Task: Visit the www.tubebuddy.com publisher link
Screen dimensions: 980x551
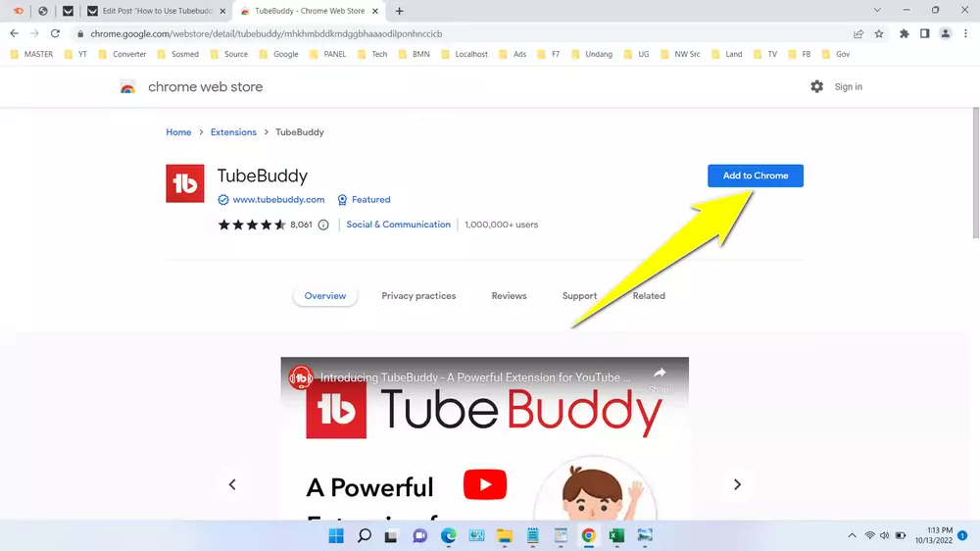Action: tap(278, 199)
